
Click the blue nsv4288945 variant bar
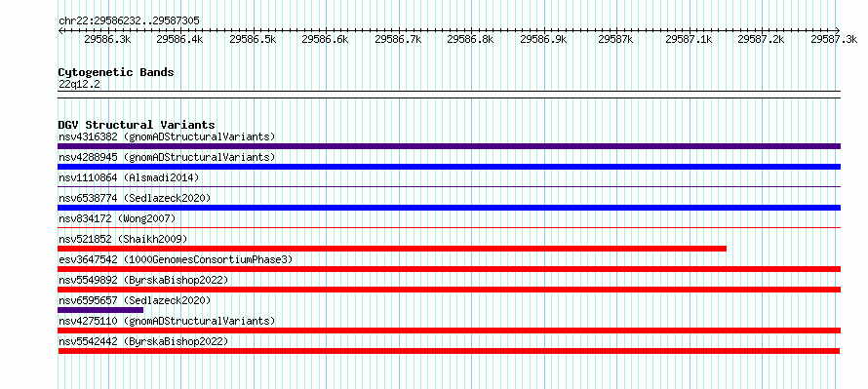pyautogui.click(x=449, y=167)
